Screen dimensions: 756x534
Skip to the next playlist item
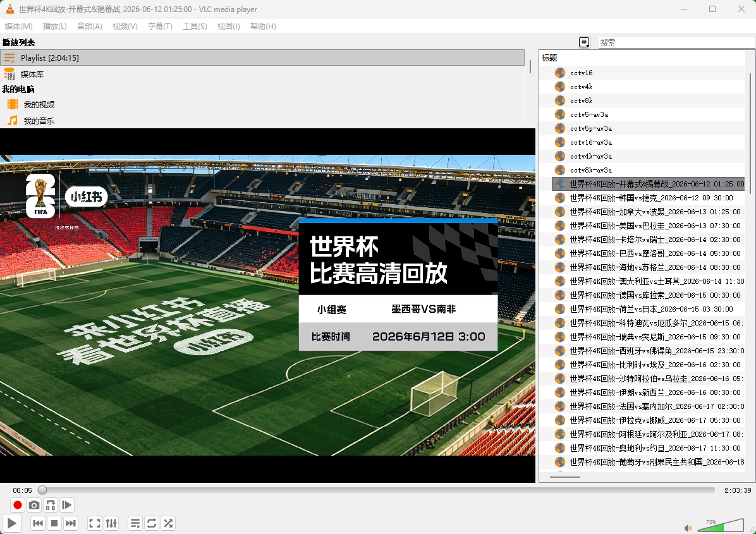(71, 523)
